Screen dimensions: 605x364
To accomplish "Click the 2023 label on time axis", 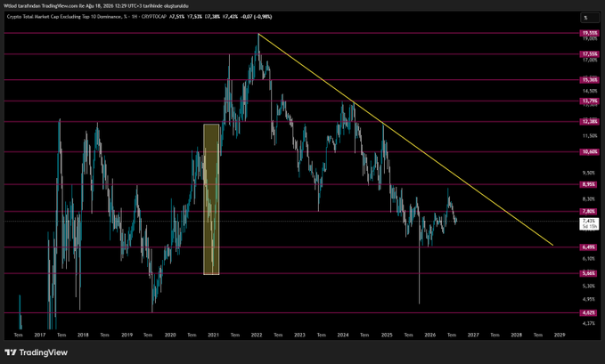I will [299, 336].
